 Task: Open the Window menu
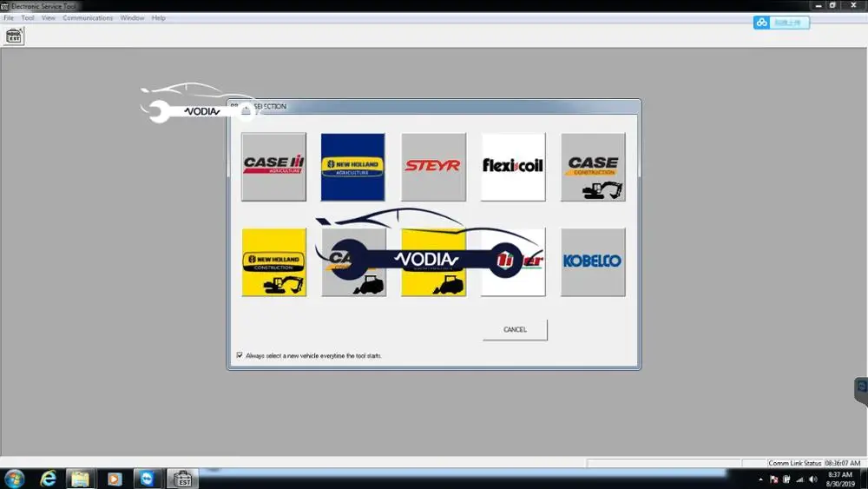(x=132, y=17)
